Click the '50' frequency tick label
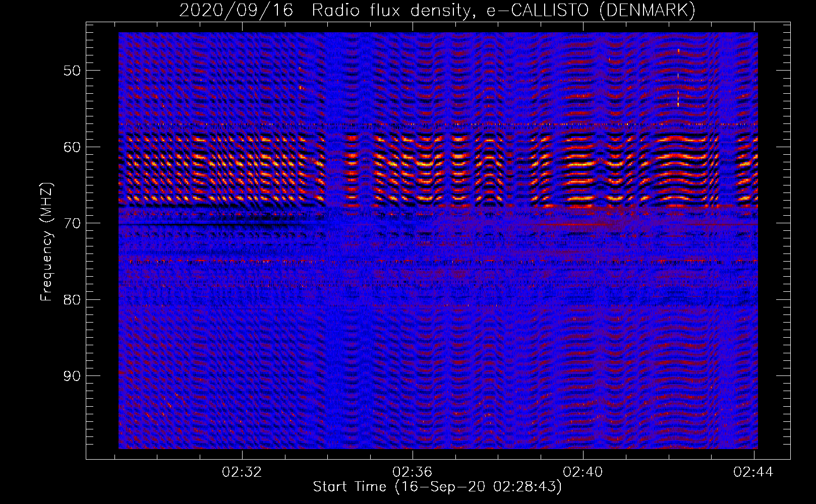The height and width of the screenshot is (504, 816). pos(72,71)
